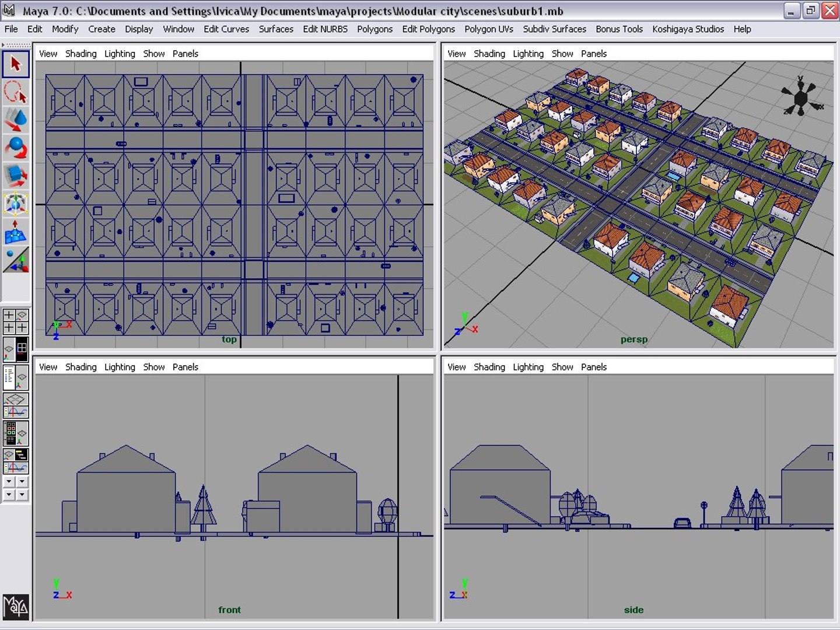Open the upper-left arrow below layout shortcuts
840x630 pixels.
(x=9, y=482)
